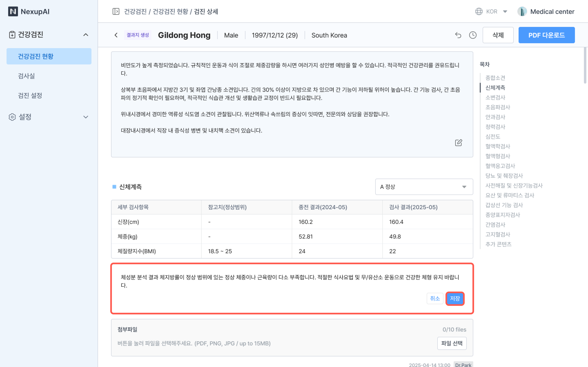588x367 pixels.
Task: Expand the 설정 sidebar menu
Action: (x=86, y=117)
